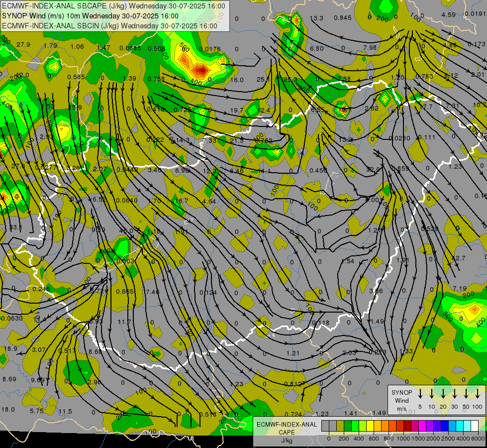The height and width of the screenshot is (448, 487).
Task: Click the map value 12.4
Action: pos(264,110)
